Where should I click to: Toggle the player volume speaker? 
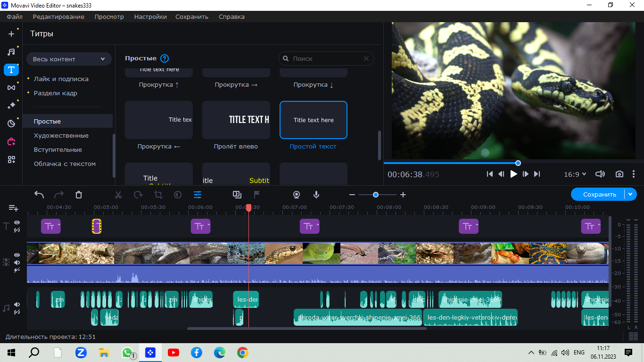click(x=600, y=174)
